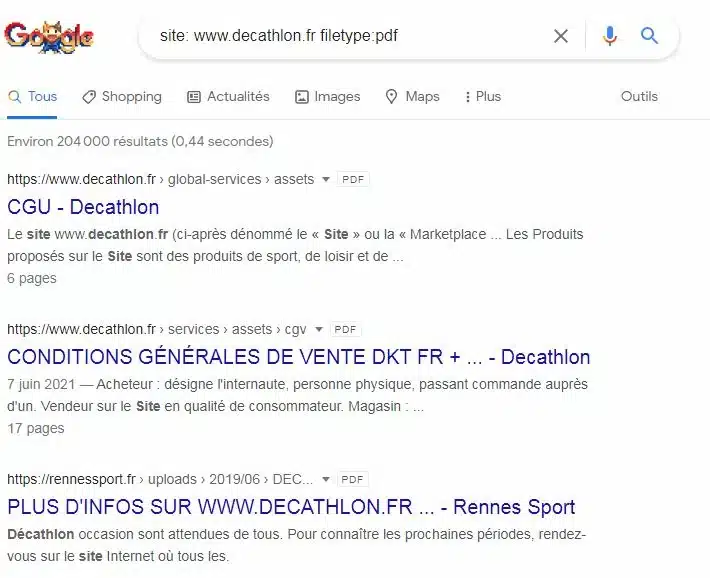Click the Maps pin icon
710x578 pixels.
(x=391, y=96)
